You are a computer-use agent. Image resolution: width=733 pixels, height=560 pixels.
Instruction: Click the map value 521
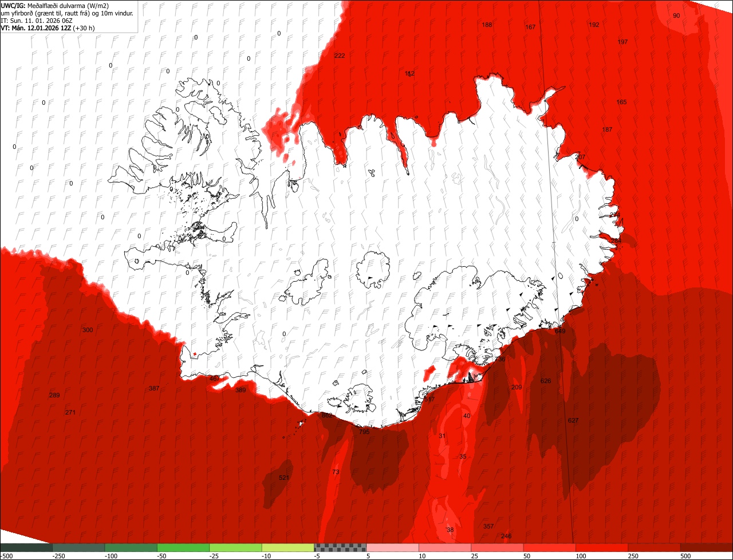point(284,478)
